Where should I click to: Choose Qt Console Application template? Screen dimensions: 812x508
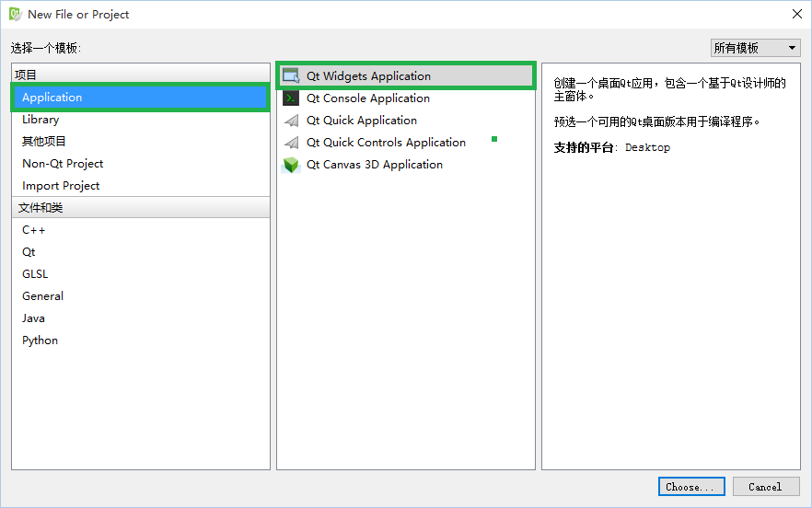tap(406, 98)
